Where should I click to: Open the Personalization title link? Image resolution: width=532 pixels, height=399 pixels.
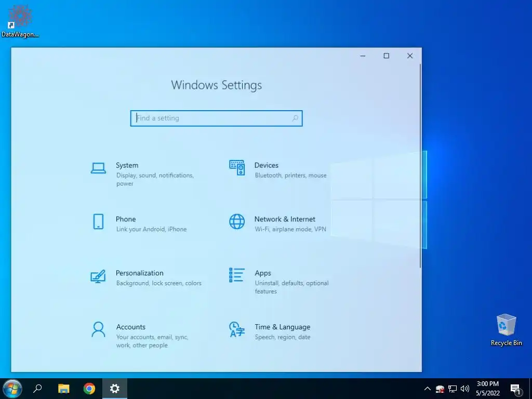point(139,273)
